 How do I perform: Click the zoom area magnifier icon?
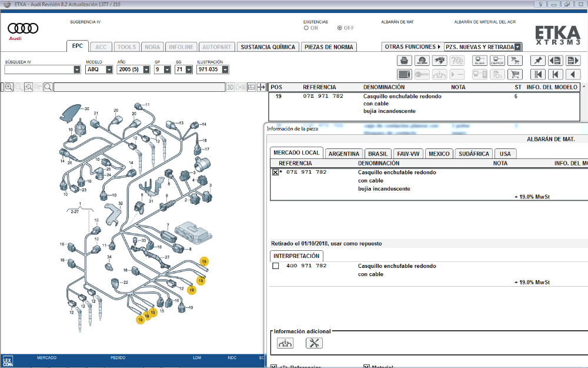pyautogui.click(x=28, y=87)
